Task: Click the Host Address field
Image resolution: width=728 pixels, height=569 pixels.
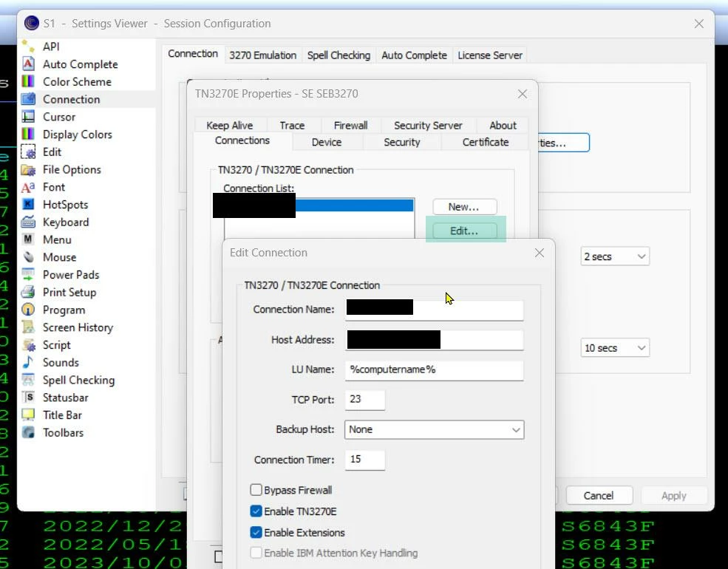Action: click(434, 340)
